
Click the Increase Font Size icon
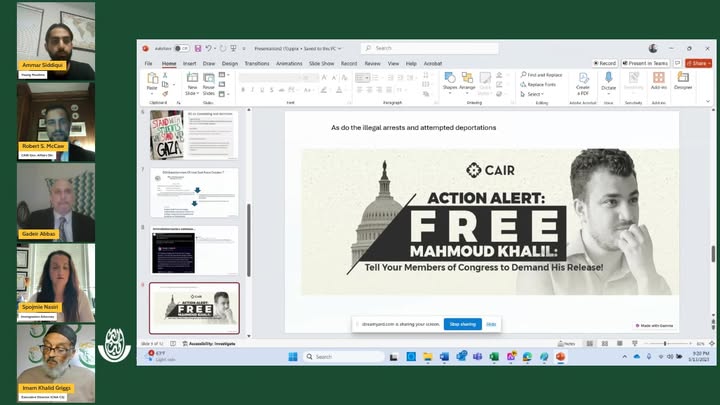(324, 78)
